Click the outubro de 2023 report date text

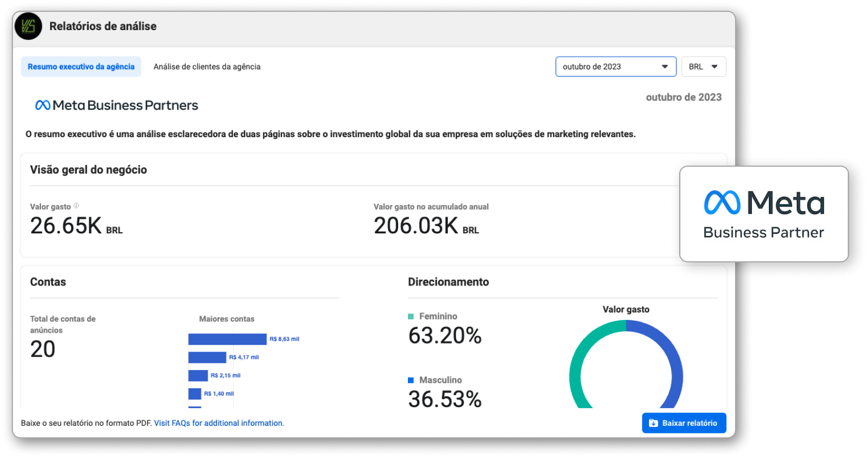pos(683,97)
